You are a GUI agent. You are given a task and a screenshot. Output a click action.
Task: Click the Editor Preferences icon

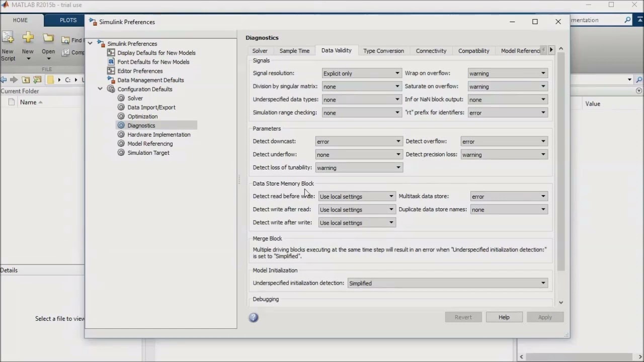click(112, 71)
